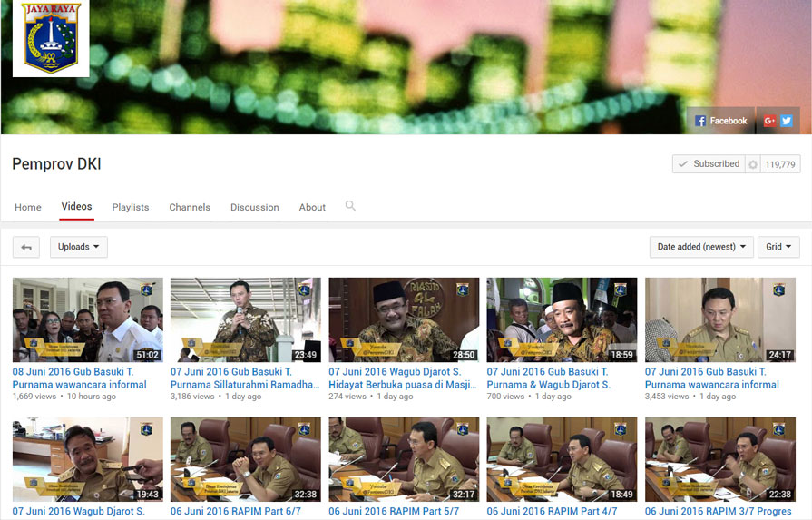Open 06 Juni 2016 RAPIM 3/7 Progres link

[719, 511]
